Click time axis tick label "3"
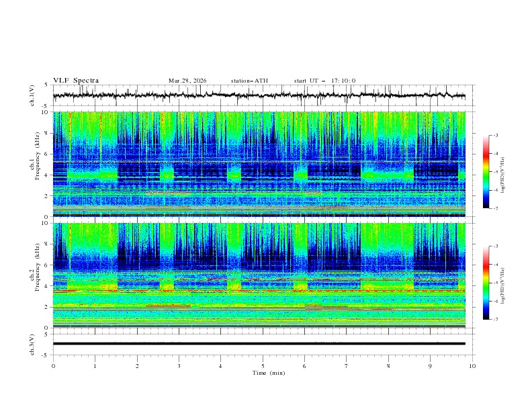The image size is (532, 411). pos(179,366)
